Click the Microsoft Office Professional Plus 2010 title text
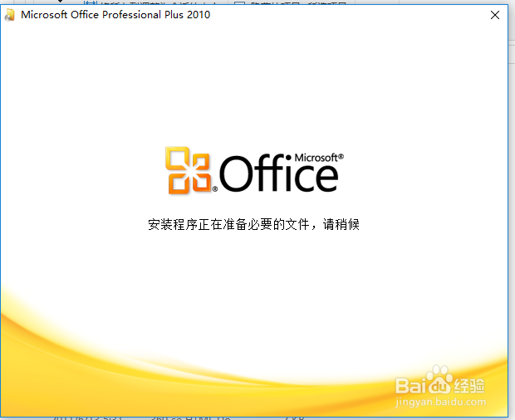This screenshot has height=420, width=515. (115, 15)
